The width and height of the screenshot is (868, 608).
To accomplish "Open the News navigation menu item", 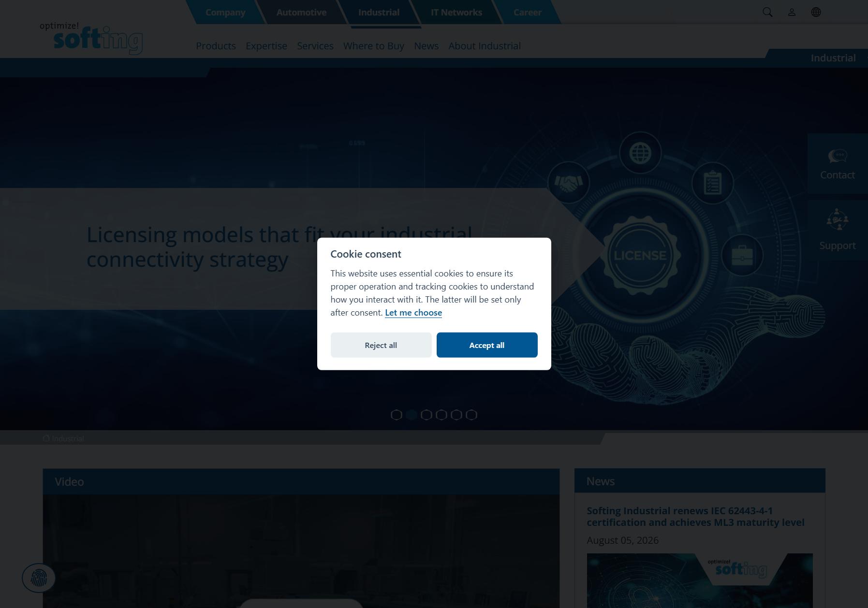I will [426, 46].
